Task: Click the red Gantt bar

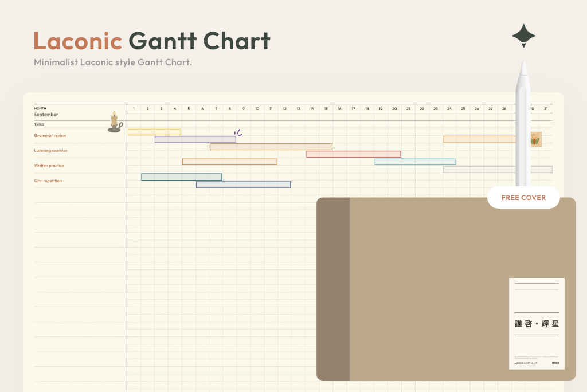Action: 353,154
